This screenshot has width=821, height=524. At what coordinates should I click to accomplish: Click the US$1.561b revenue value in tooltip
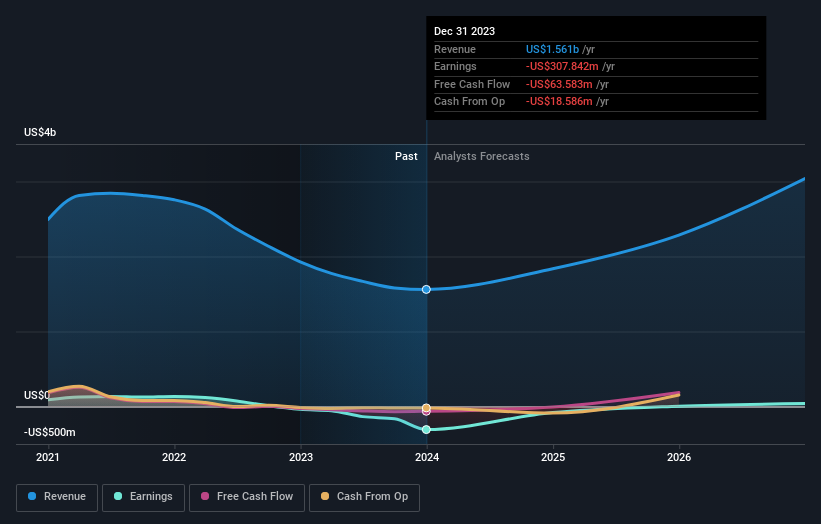552,49
